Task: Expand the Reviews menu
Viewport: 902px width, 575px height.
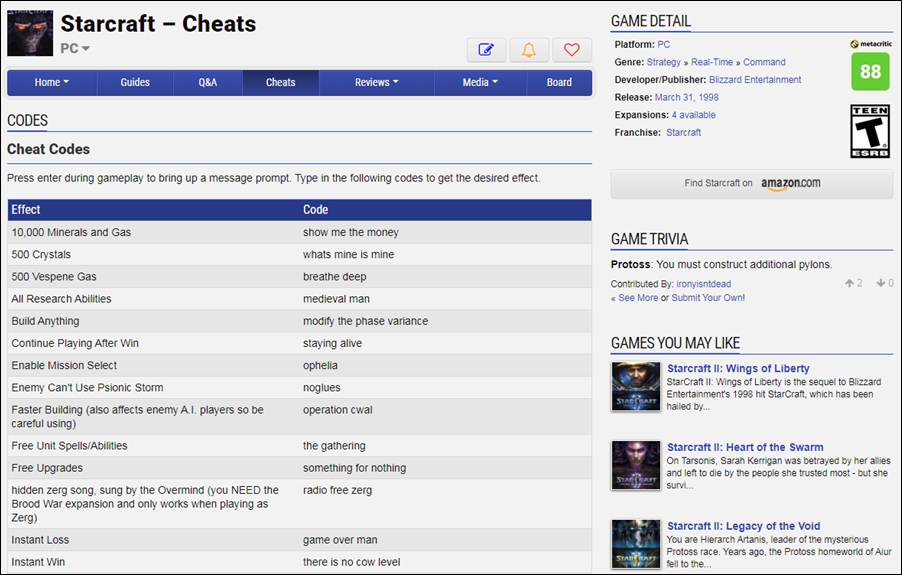Action: pos(376,82)
